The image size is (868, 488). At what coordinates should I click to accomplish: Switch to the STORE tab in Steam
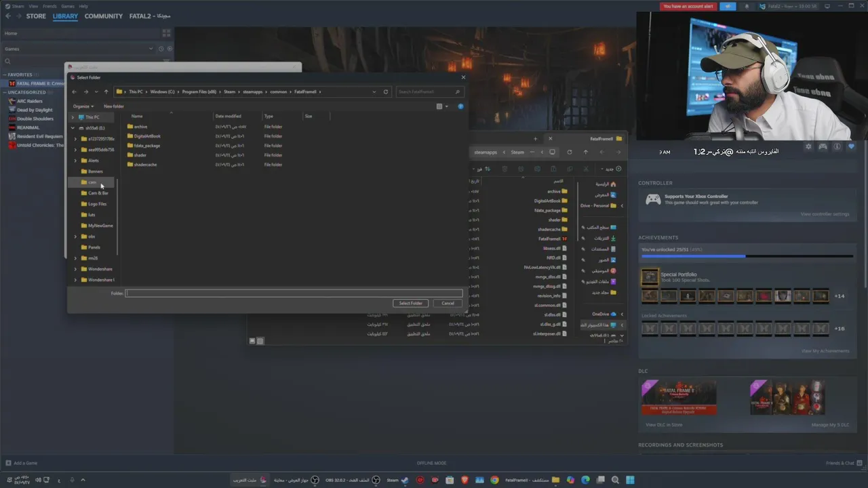point(36,16)
